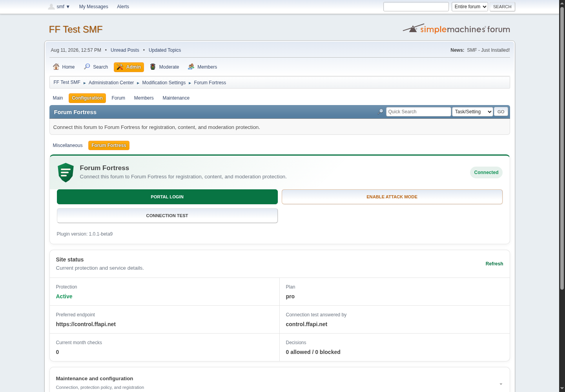This screenshot has width=565, height=392.
Task: Click ENABLE ATTACK MODE button
Action: pos(392,197)
